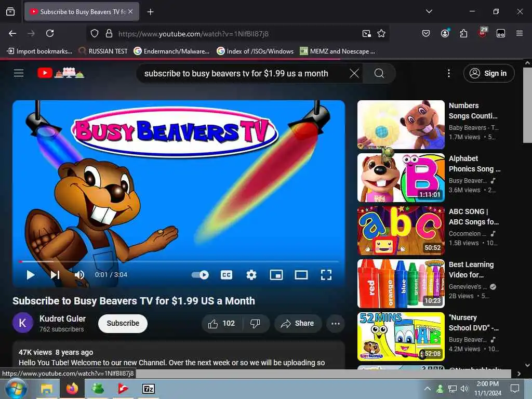Toggle closed captions CC button
Screen dimensions: 532x399
coord(227,275)
